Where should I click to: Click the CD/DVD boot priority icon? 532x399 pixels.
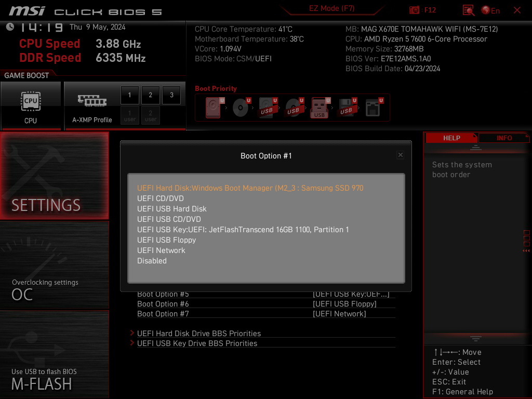click(241, 108)
